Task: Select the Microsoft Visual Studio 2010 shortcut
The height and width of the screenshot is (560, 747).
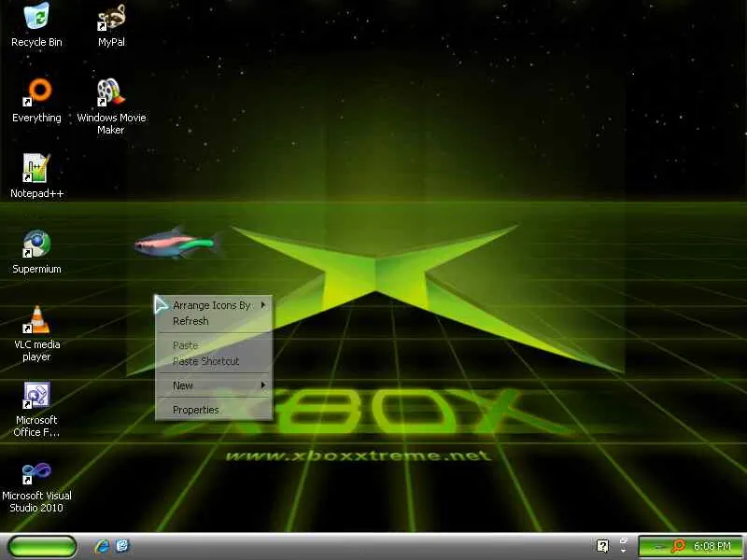Action: tap(36, 487)
